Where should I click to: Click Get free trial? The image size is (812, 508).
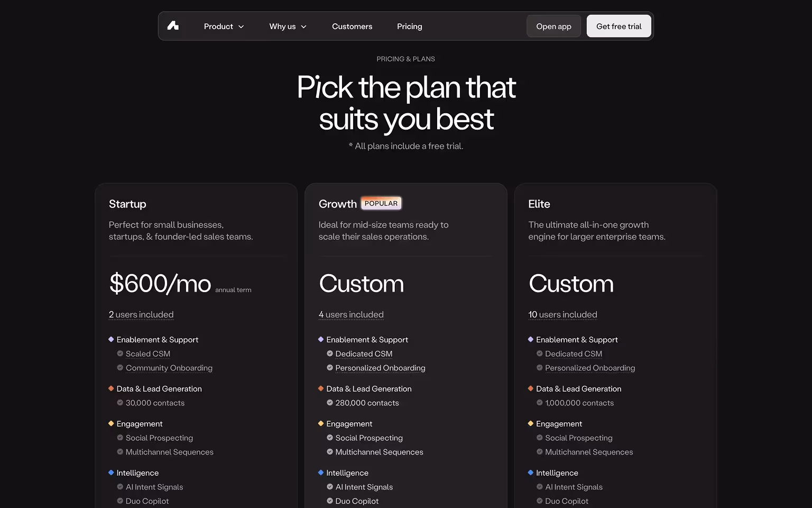point(619,25)
